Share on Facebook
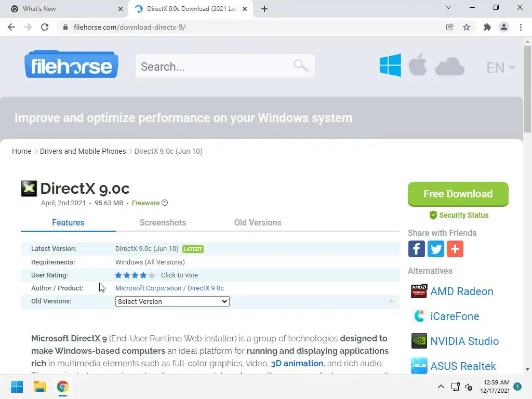Screen dimensions: 532x399 [416, 249]
